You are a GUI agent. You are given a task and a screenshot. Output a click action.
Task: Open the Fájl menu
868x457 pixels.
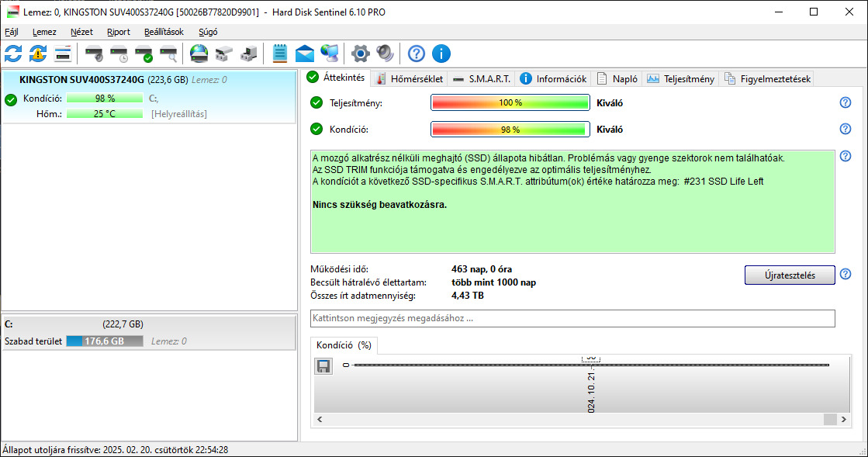point(11,32)
